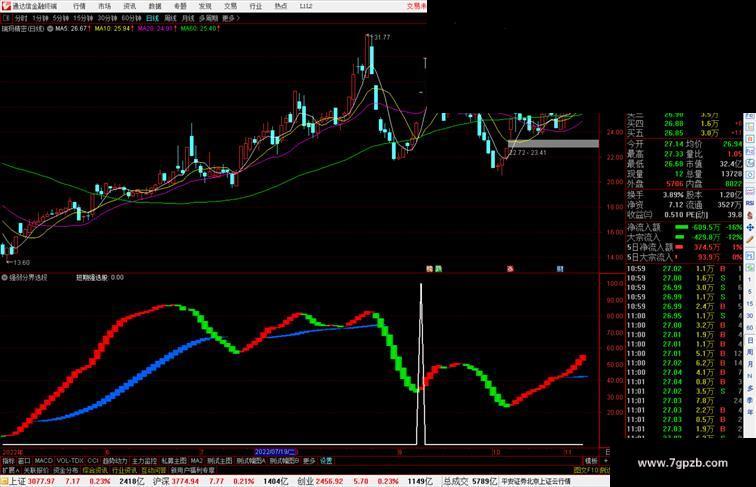Expand the 扩展 panel arrow
756x487 pixels.
click(10, 470)
